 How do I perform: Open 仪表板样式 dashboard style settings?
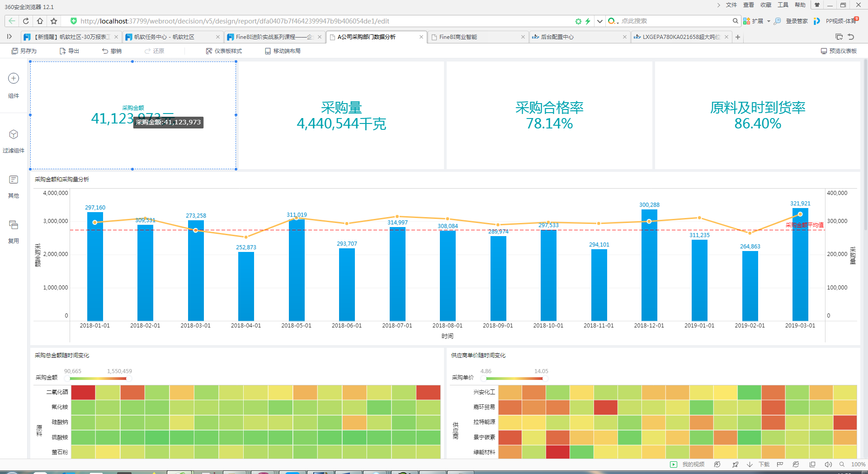coord(224,51)
